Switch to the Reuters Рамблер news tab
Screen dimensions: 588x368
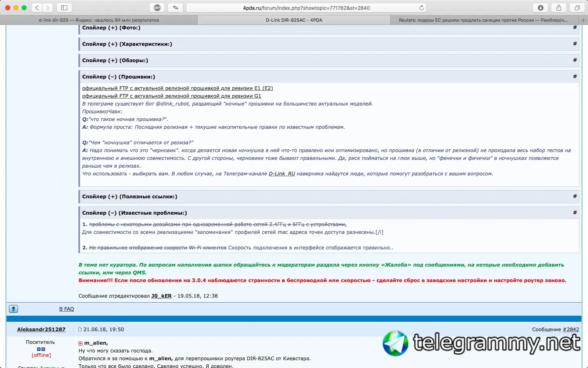[x=483, y=20]
